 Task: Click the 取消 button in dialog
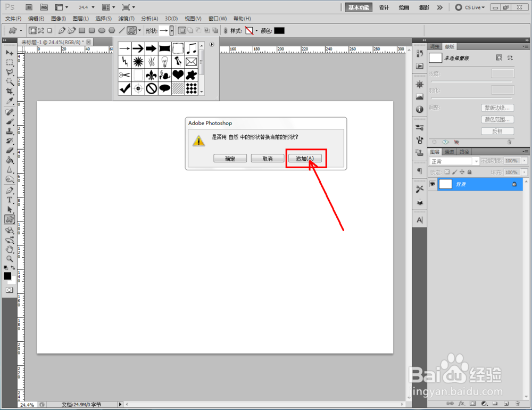pyautogui.click(x=268, y=159)
